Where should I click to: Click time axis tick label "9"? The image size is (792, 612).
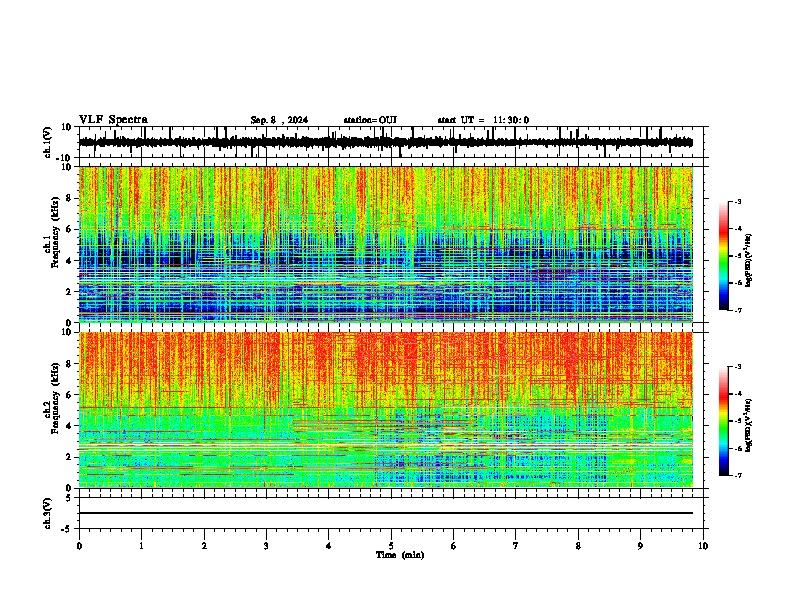640,546
